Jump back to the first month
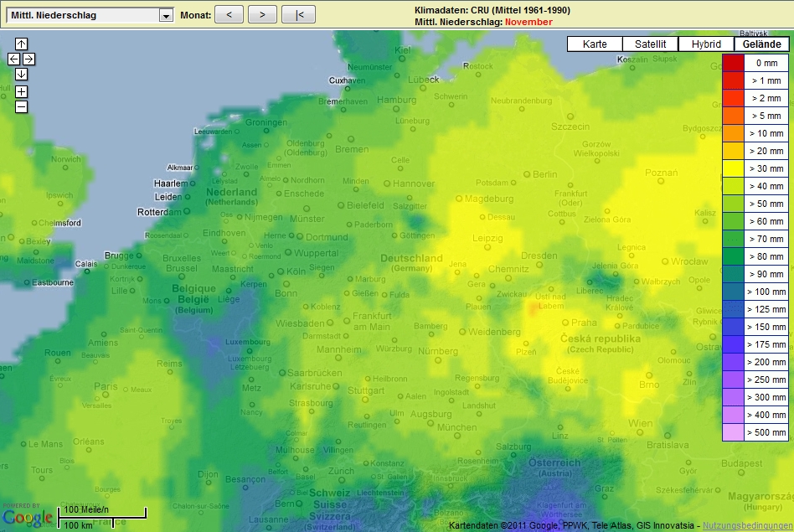The image size is (794, 532). (x=298, y=14)
